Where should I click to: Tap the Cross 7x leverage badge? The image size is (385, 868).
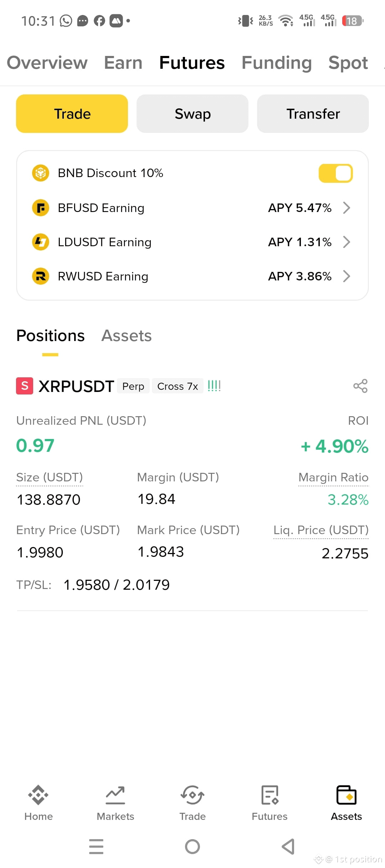point(178,386)
